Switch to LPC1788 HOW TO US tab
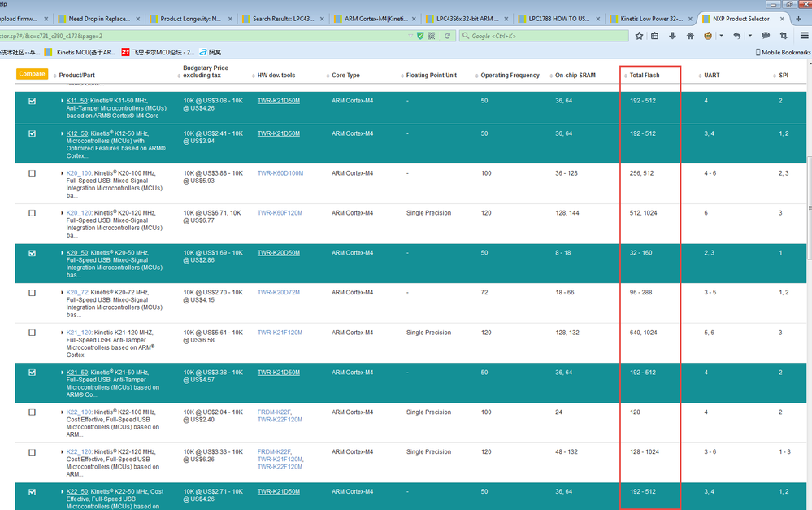 558,19
